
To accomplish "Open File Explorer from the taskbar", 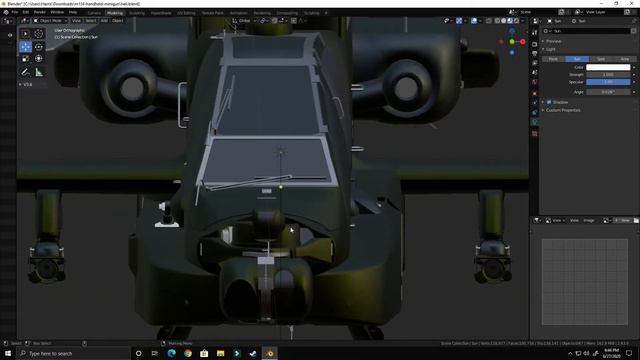I will [x=220, y=353].
